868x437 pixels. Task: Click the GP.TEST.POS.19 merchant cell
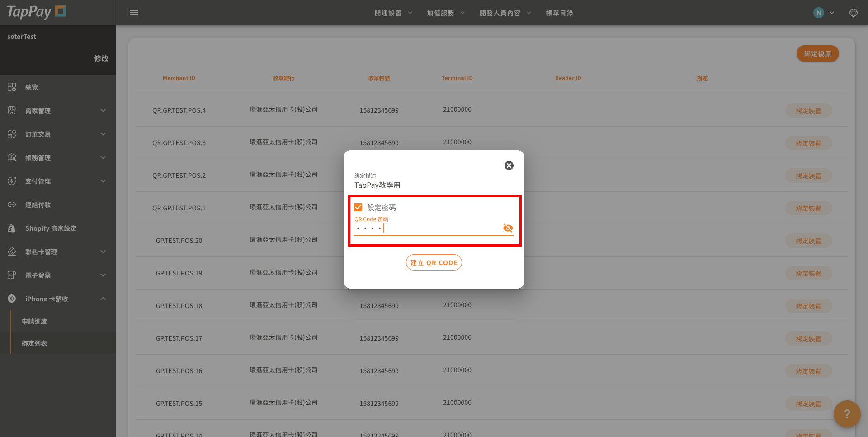179,273
